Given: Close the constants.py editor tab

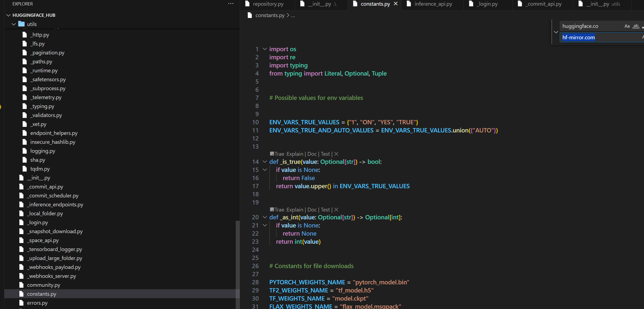Looking at the screenshot, I should point(396,4).
